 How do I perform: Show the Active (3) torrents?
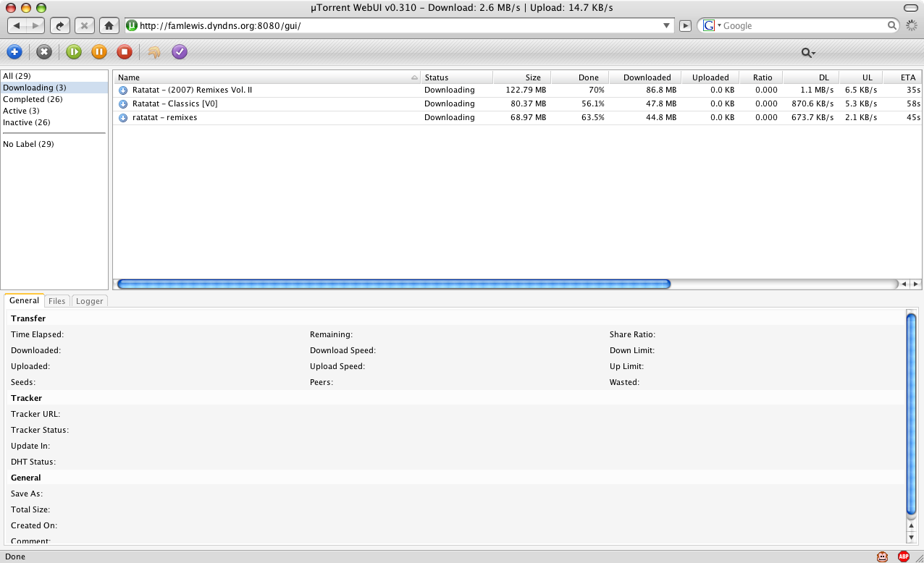click(x=54, y=111)
